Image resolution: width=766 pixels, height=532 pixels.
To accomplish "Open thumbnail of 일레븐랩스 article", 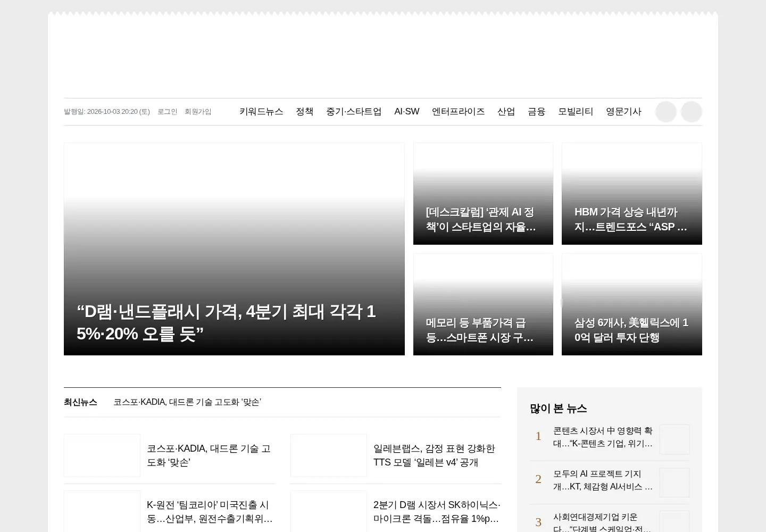I will coord(329,455).
